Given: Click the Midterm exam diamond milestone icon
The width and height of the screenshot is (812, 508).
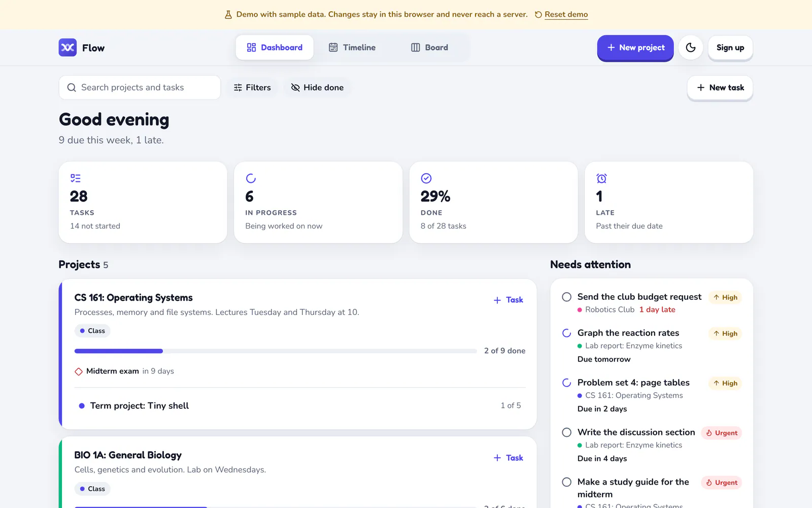Looking at the screenshot, I should tap(79, 371).
